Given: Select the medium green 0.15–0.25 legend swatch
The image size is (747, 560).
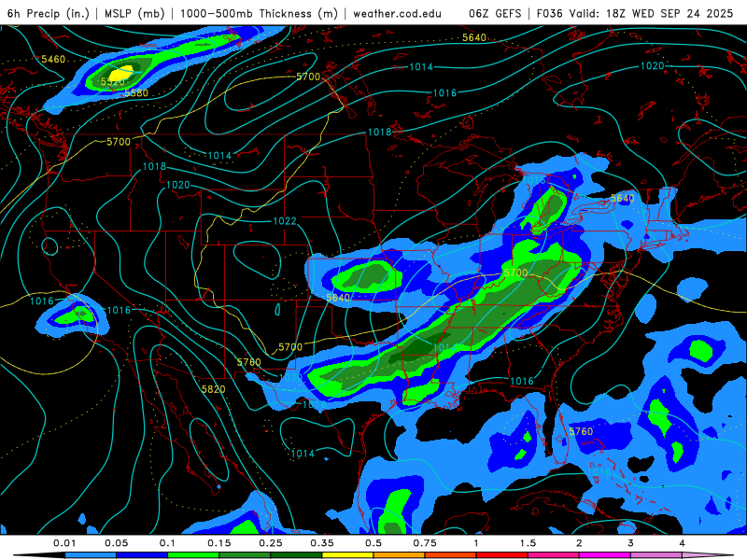Looking at the screenshot, I should [245, 555].
